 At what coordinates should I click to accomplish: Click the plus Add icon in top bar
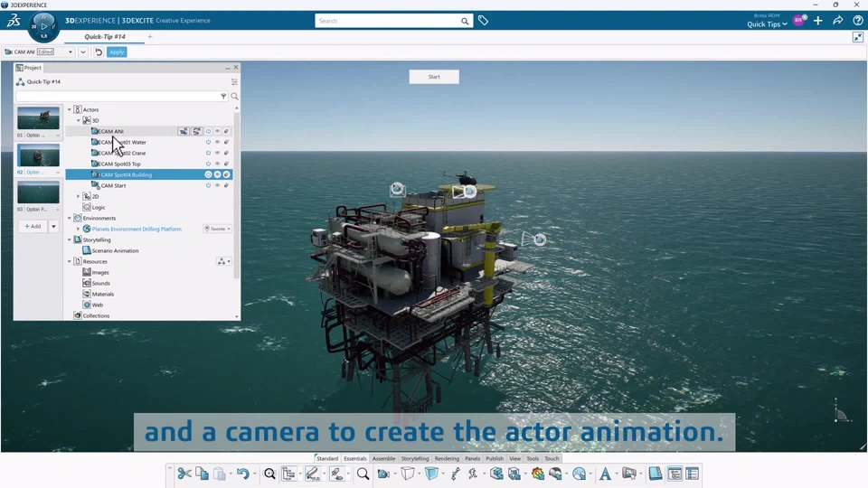pyautogui.click(x=818, y=21)
